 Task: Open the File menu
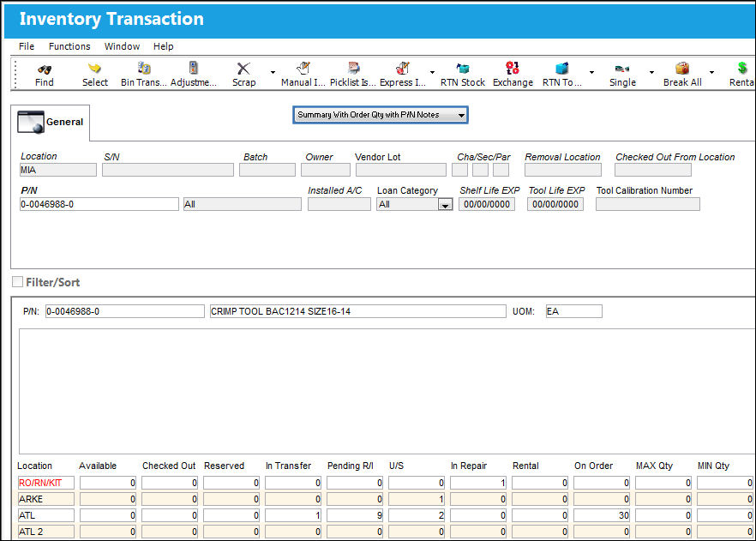tap(27, 46)
